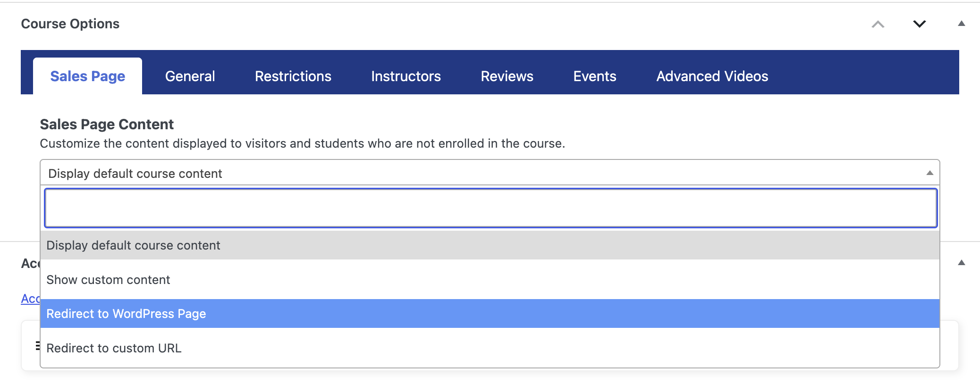Collapse the Course Options panel
980x384 pixels.
(x=961, y=24)
